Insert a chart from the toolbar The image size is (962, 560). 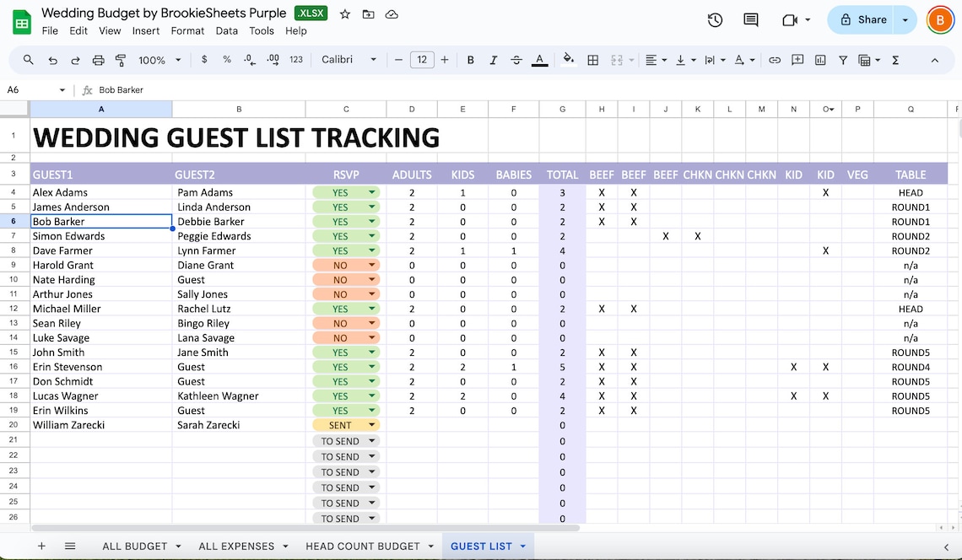coord(819,60)
